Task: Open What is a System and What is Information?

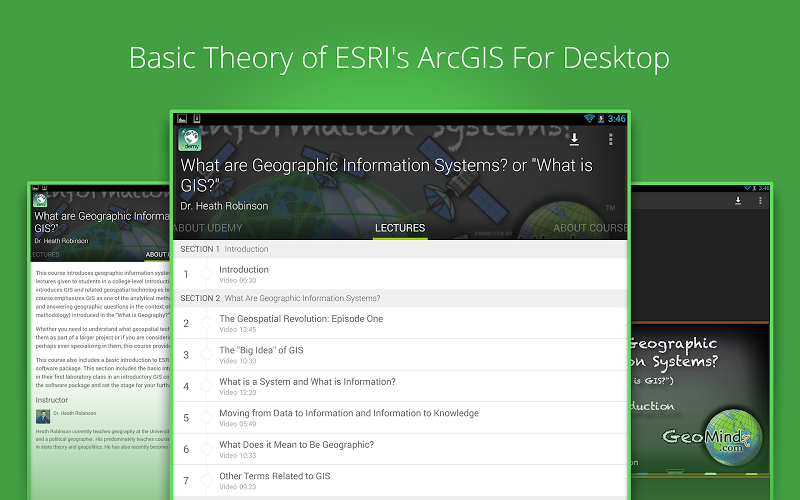Action: [400, 386]
